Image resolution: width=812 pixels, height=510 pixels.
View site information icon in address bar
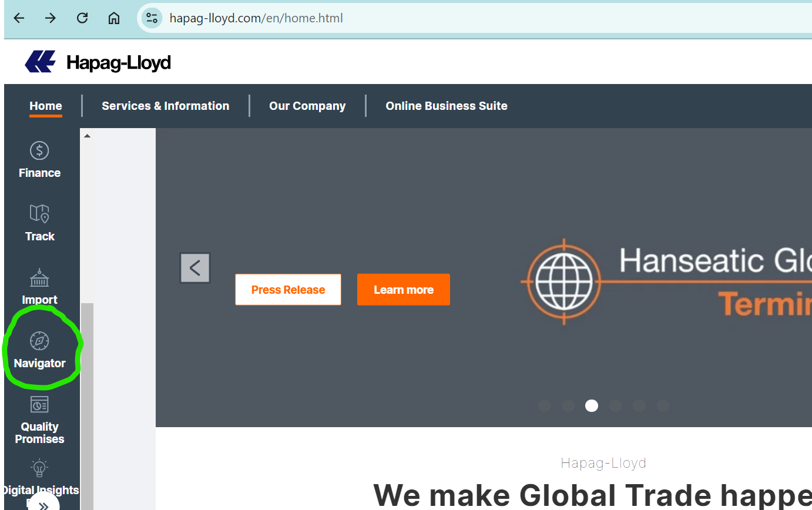point(152,18)
